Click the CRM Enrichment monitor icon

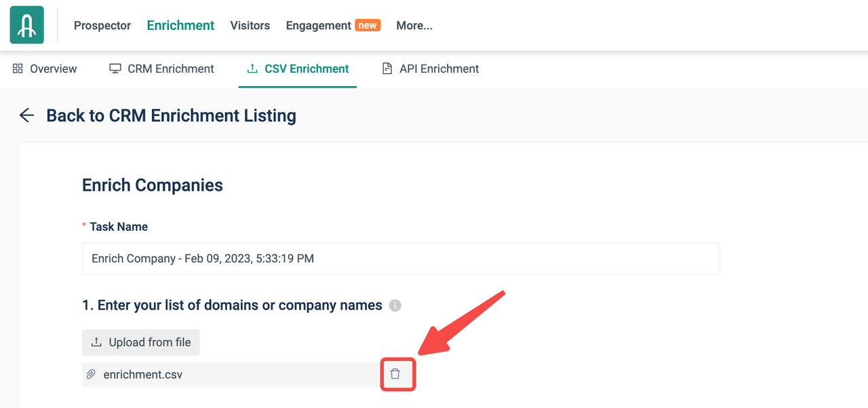pyautogui.click(x=115, y=69)
